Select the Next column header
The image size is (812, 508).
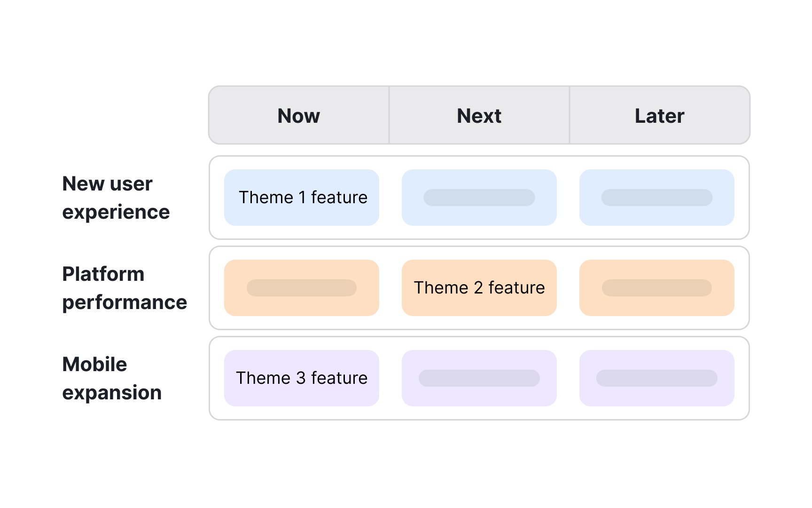(x=479, y=116)
